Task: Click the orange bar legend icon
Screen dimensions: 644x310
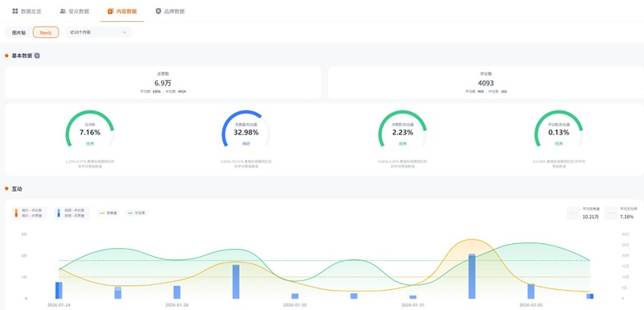Action: (16, 213)
